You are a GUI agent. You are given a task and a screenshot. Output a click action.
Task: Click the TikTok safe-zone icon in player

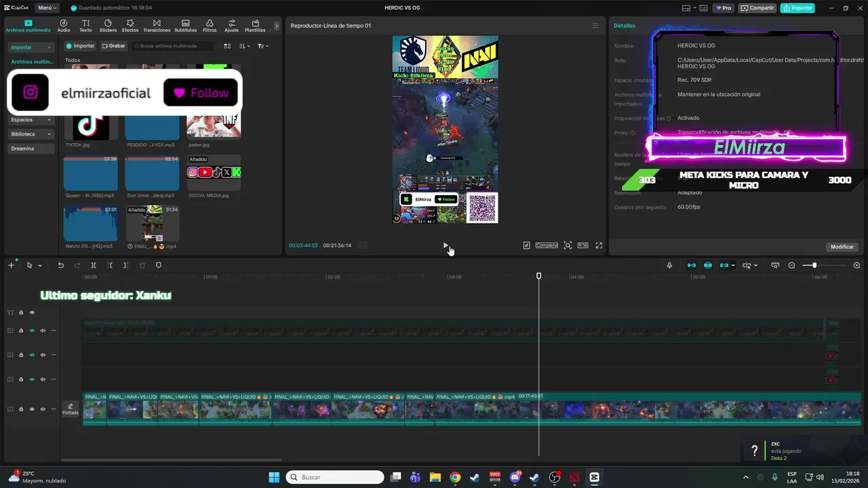tap(526, 245)
